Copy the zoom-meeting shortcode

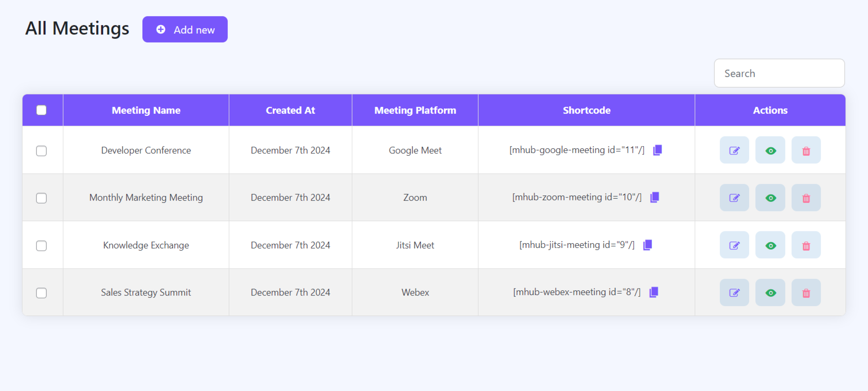pos(655,197)
